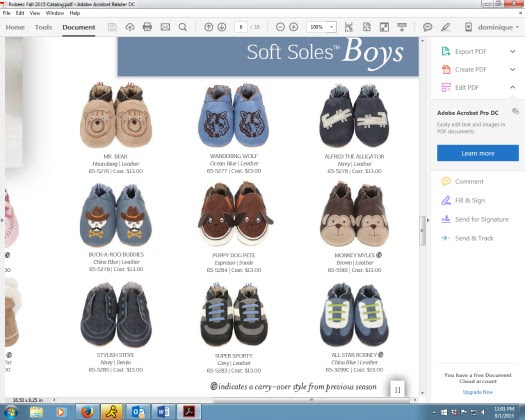Screen dimensions: 525x420
Task: Expand the Create PDF chevron
Action: 513,70
